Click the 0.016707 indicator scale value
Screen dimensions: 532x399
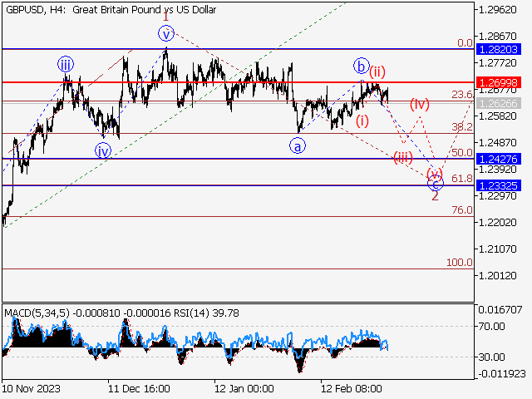[x=500, y=309]
